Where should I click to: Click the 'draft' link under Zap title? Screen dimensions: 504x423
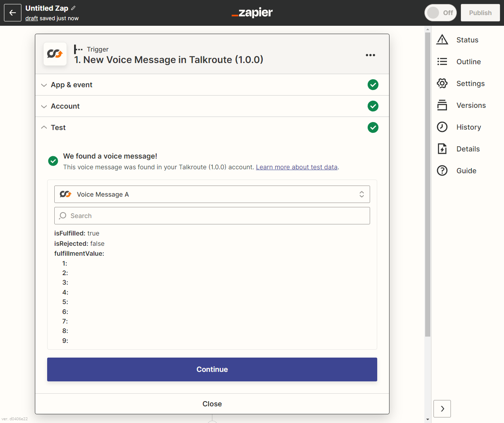point(32,18)
